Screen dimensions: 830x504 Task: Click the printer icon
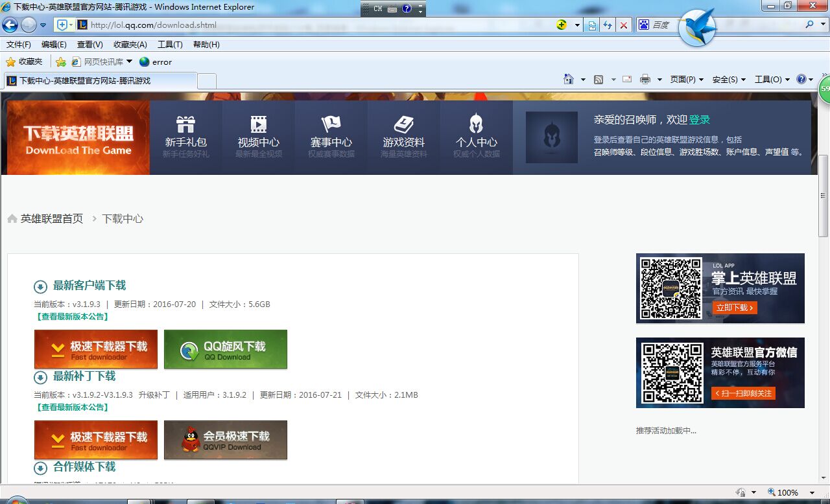645,79
